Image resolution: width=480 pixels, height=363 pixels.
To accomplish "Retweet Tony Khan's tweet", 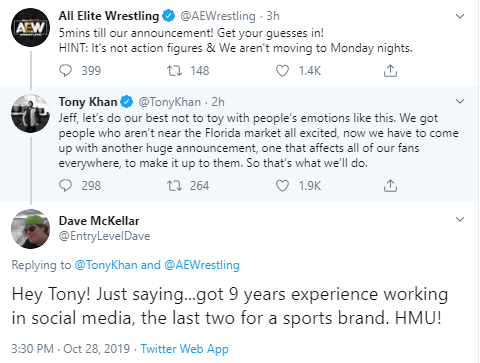I will pyautogui.click(x=174, y=186).
